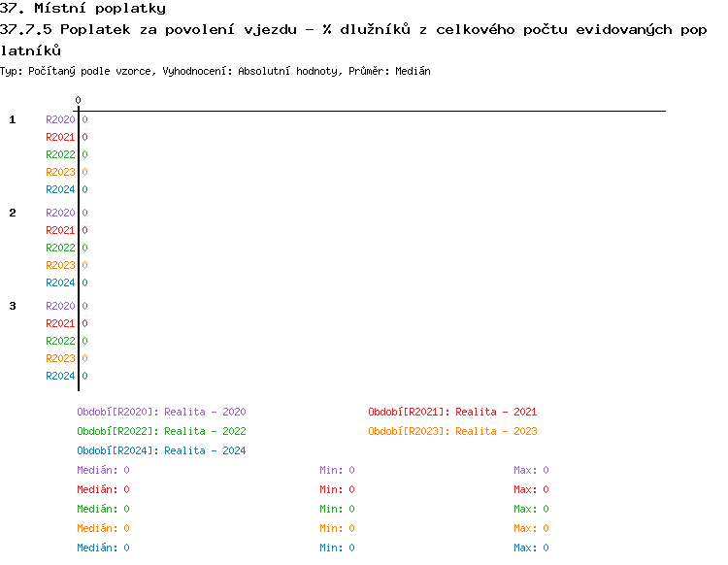Click legend entry "Období[R2023]: Realita - 2023"
Viewport: 728px width, 565px height.
452,431
